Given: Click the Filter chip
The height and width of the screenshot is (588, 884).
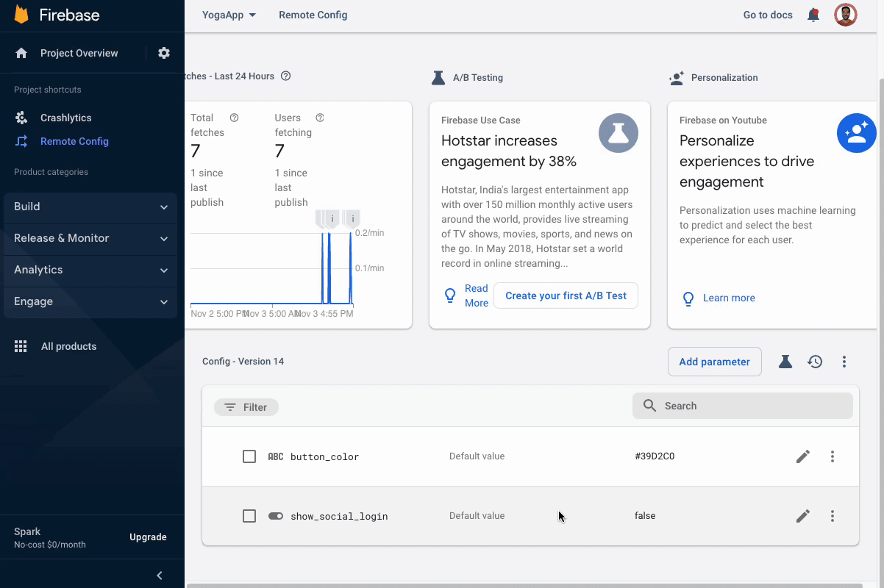Looking at the screenshot, I should [246, 407].
